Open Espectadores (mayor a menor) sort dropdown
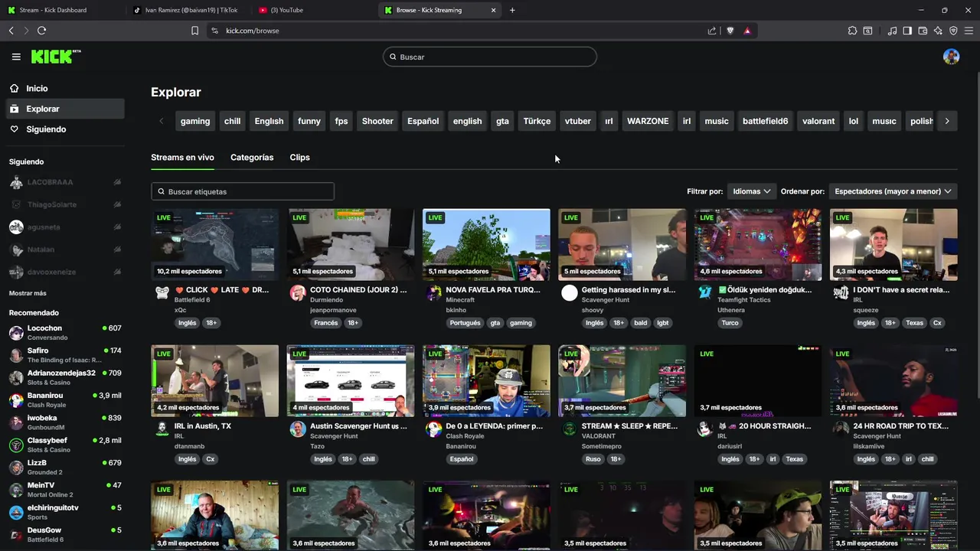The height and width of the screenshot is (551, 980). pyautogui.click(x=893, y=191)
